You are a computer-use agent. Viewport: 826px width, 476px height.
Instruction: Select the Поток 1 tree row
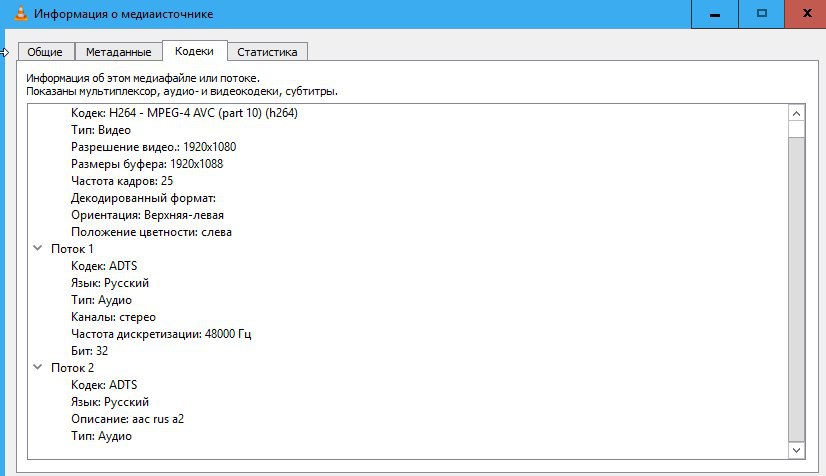(72, 249)
